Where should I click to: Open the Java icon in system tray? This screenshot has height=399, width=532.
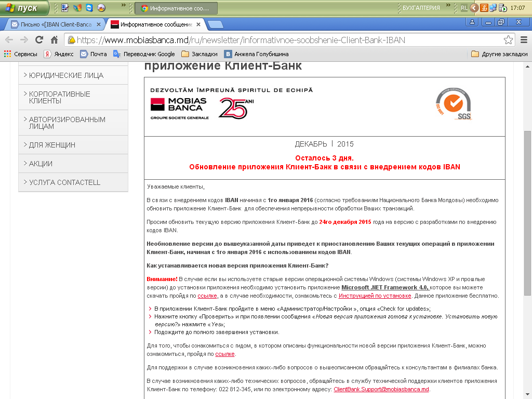coord(485,8)
